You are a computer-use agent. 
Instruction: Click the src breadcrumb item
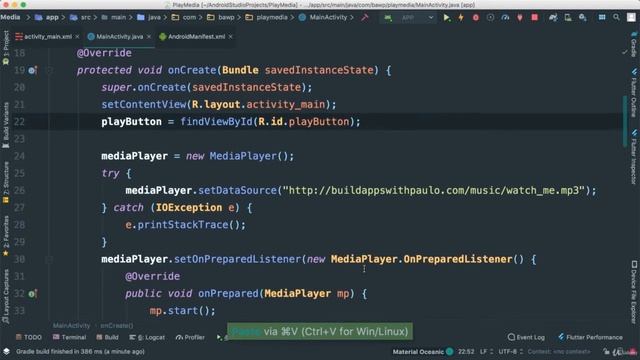(81, 18)
